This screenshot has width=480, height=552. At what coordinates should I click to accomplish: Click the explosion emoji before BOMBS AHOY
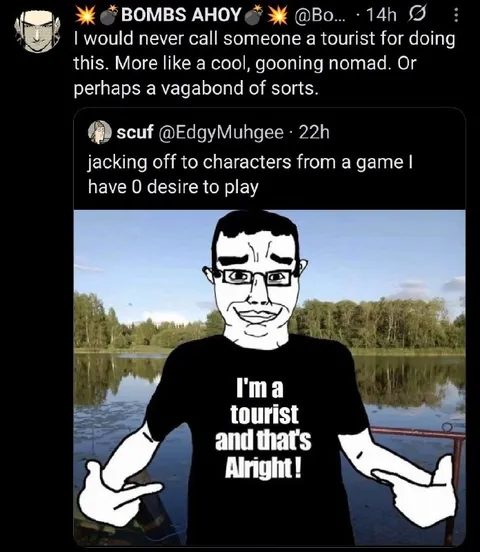click(x=86, y=15)
